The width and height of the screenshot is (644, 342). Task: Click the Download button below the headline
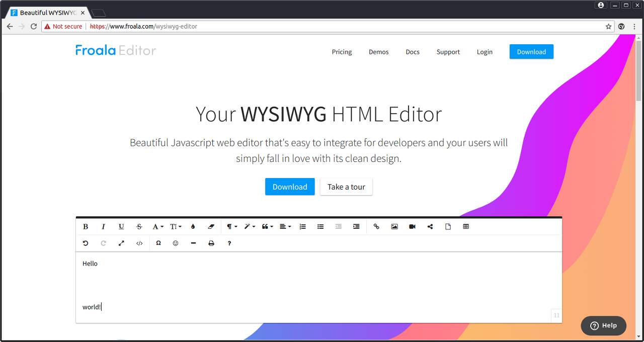[290, 187]
